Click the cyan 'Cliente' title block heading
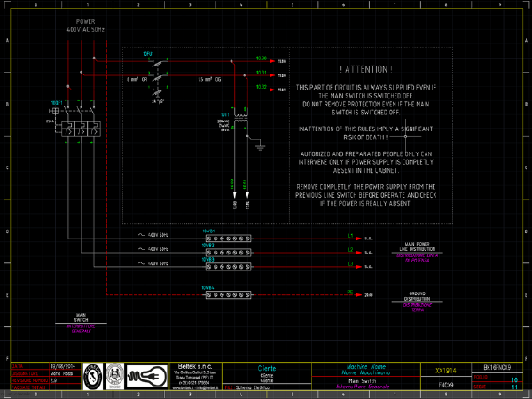Image resolution: width=532 pixels, height=399 pixels. pyautogui.click(x=267, y=369)
